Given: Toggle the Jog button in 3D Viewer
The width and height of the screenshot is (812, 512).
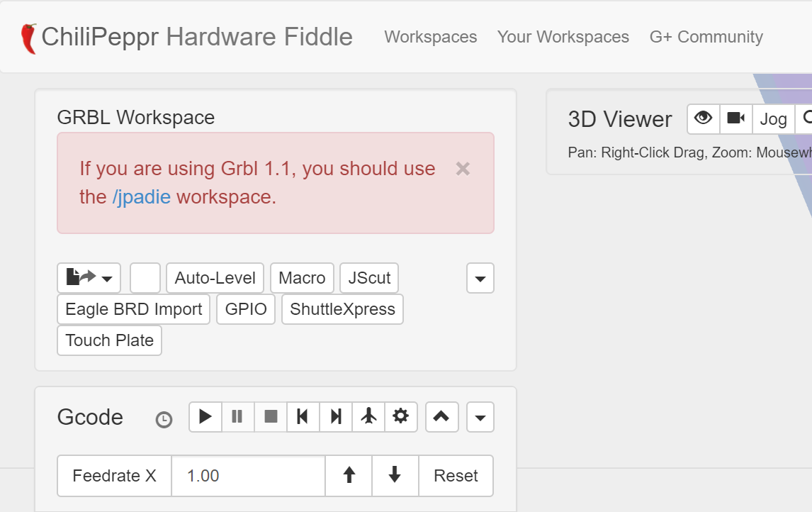Looking at the screenshot, I should [x=773, y=119].
